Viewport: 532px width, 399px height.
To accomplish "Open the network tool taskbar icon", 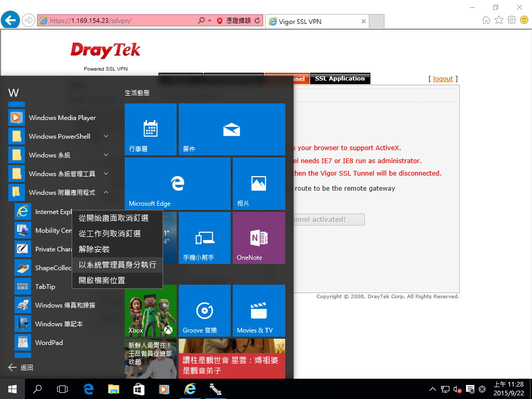I will (x=215, y=389).
